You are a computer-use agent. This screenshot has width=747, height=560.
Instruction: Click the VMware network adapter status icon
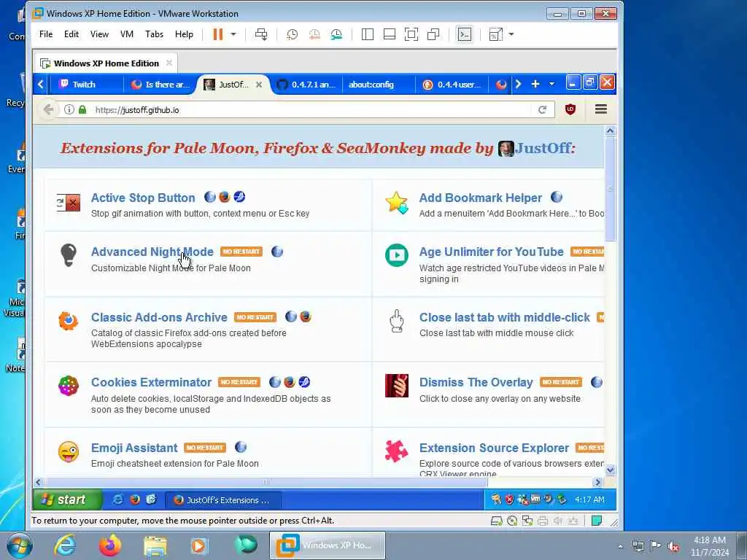pyautogui.click(x=527, y=521)
